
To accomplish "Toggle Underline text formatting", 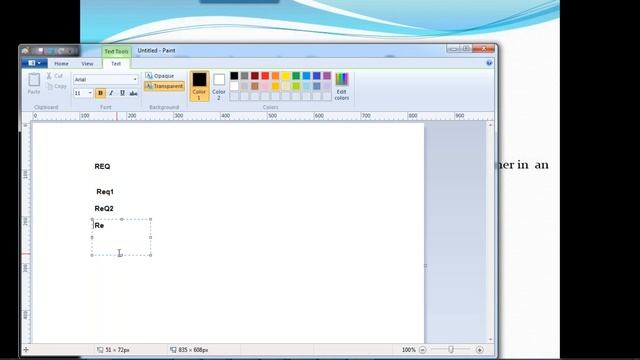I will tap(122, 93).
